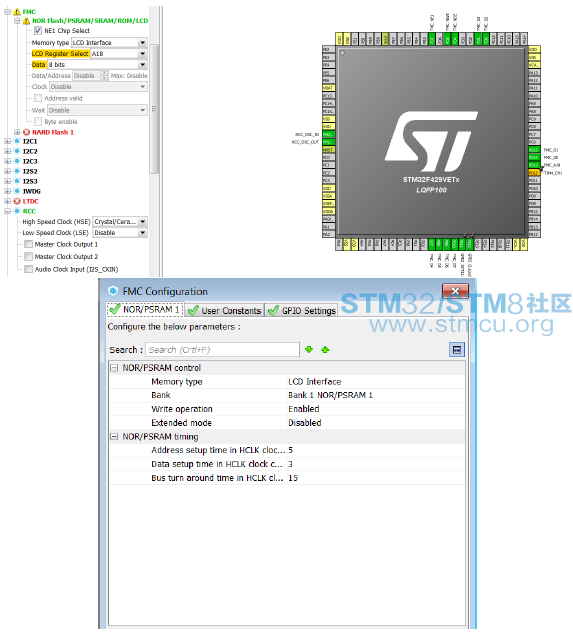Click the I2C3 peripheral icon
Viewport: 573px width, 633px height.
[x=17, y=161]
